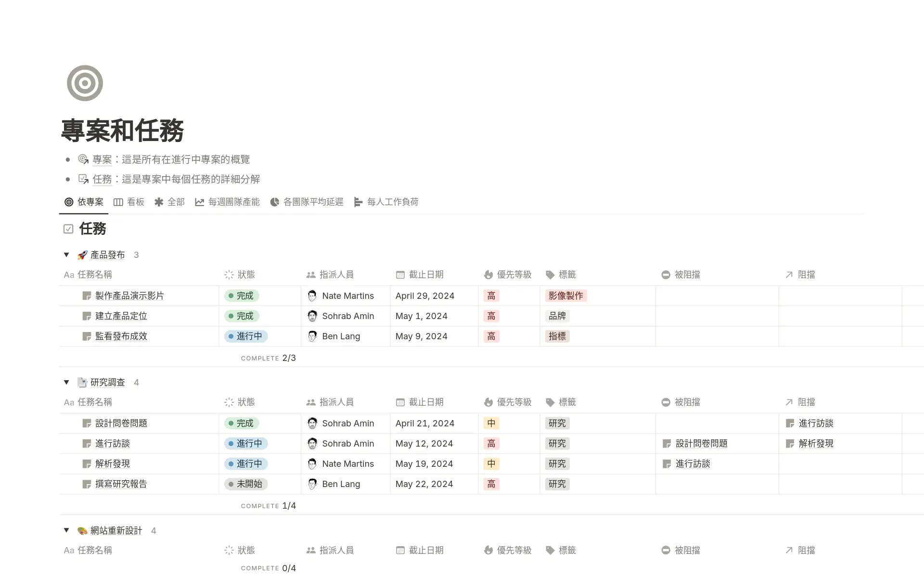Screen dimensions: 924x577
Task: Click the target icon above the page title
Action: tap(85, 83)
